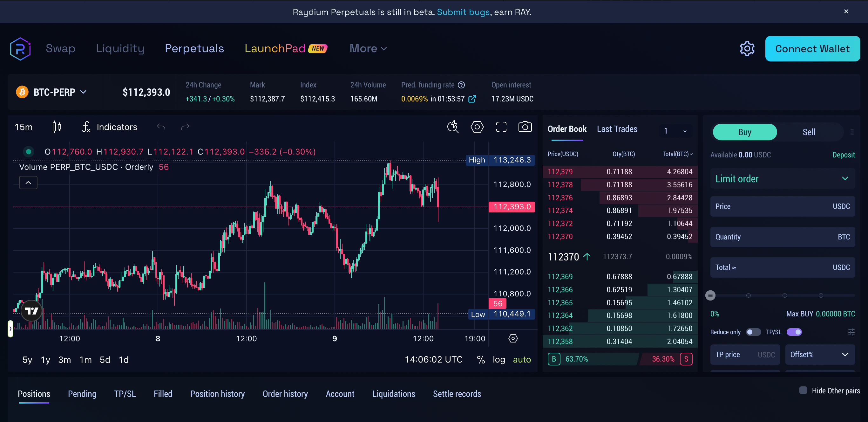The height and width of the screenshot is (422, 868).
Task: Click the Price USDC input field
Action: (782, 206)
